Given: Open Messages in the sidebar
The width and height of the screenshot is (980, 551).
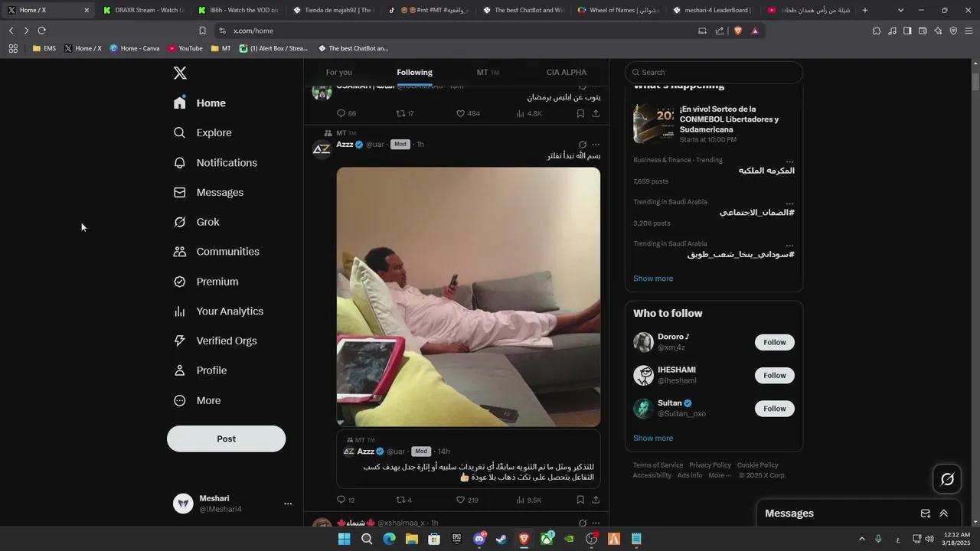Looking at the screenshot, I should 208,192.
